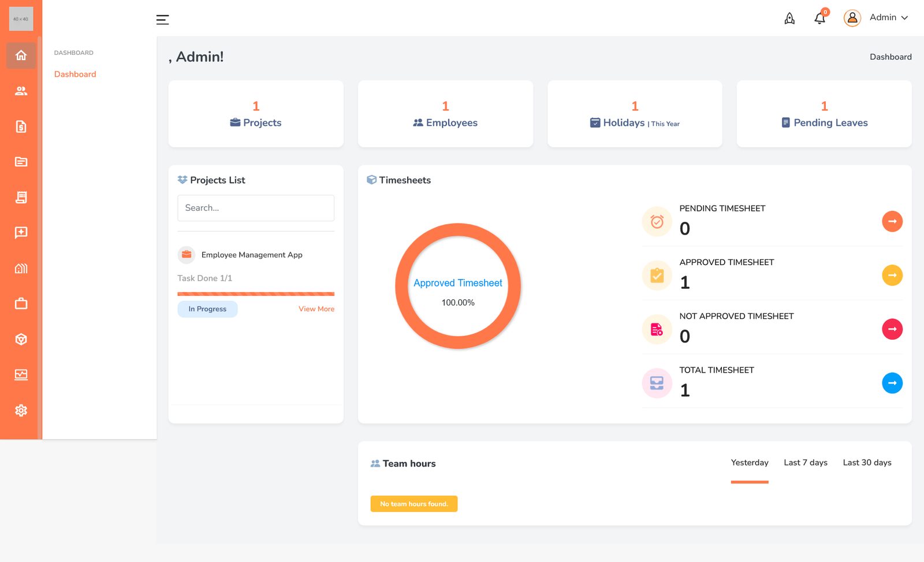The height and width of the screenshot is (562, 924).
Task: Open approved timesheets yellow arrow button
Action: 892,275
